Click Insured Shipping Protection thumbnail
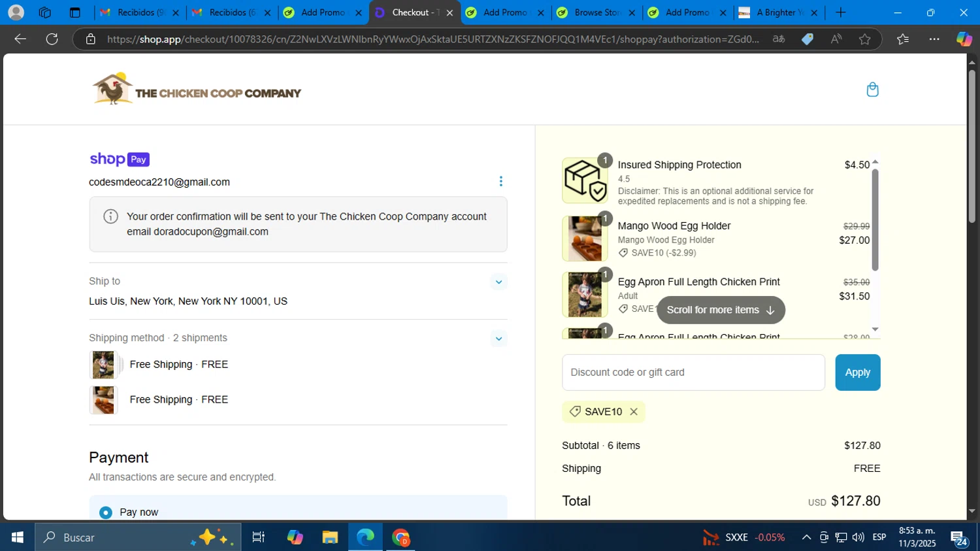This screenshot has width=980, height=551. pos(585,180)
